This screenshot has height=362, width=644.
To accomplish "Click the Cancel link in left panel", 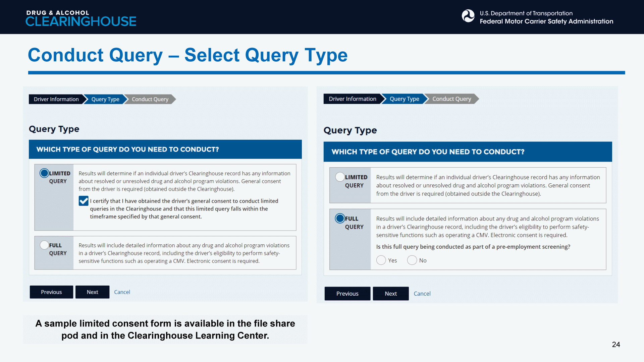I will coord(122,292).
